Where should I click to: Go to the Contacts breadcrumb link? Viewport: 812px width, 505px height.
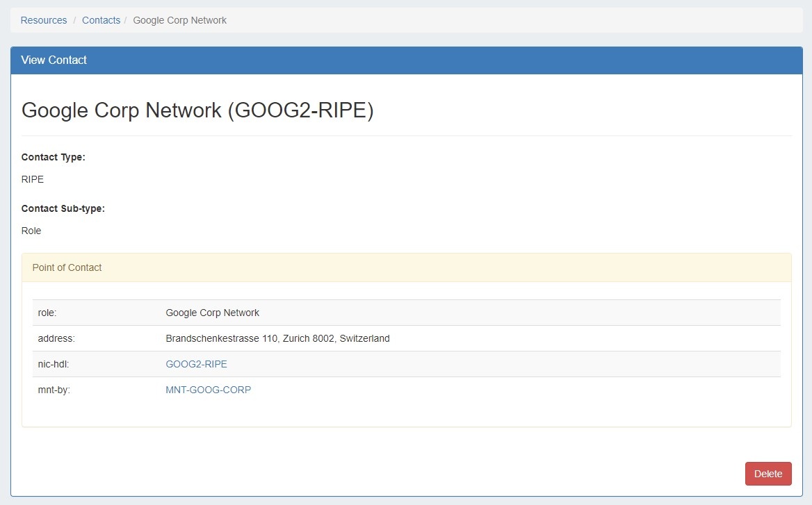click(x=101, y=20)
